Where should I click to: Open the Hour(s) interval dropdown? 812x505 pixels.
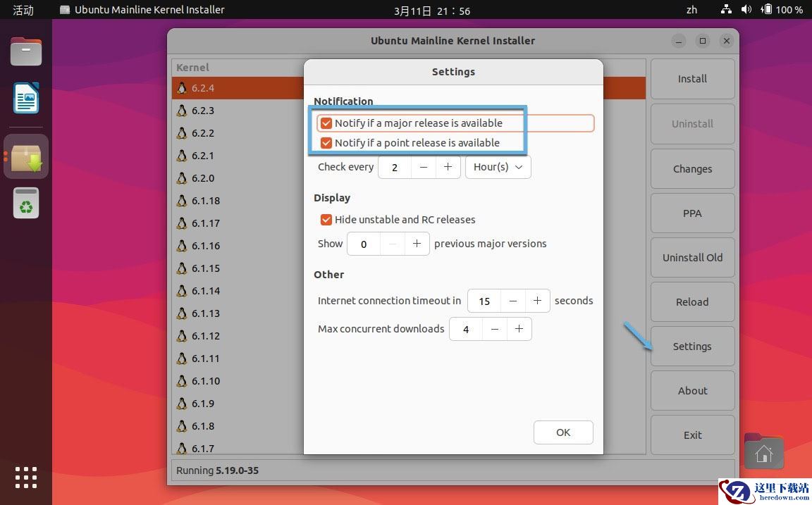tap(498, 167)
